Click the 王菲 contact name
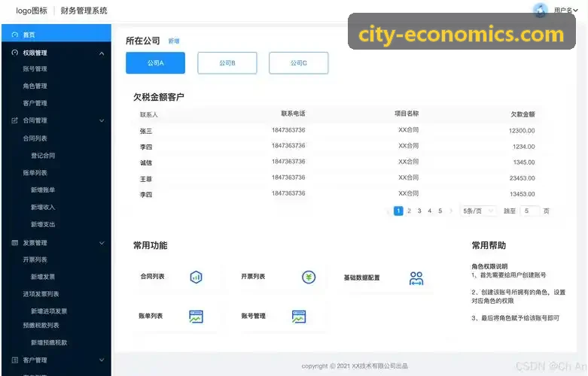The width and height of the screenshot is (588, 376). coord(146,179)
